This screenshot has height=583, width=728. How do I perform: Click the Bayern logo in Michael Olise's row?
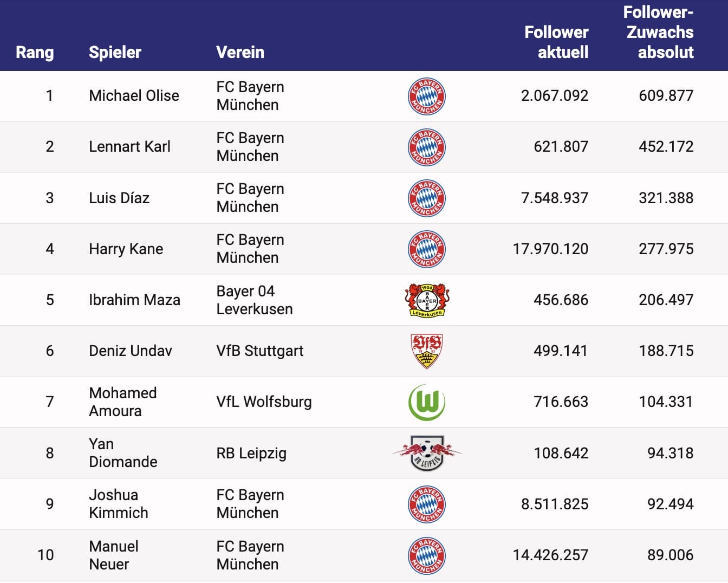426,96
